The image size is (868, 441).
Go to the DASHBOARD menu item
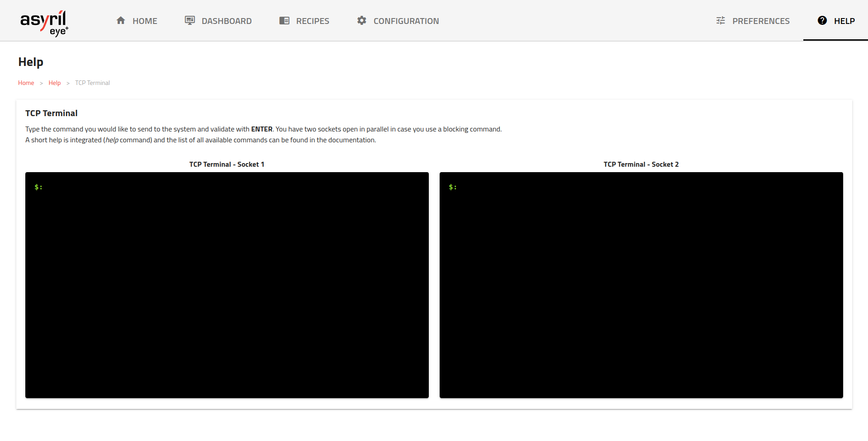coord(227,21)
